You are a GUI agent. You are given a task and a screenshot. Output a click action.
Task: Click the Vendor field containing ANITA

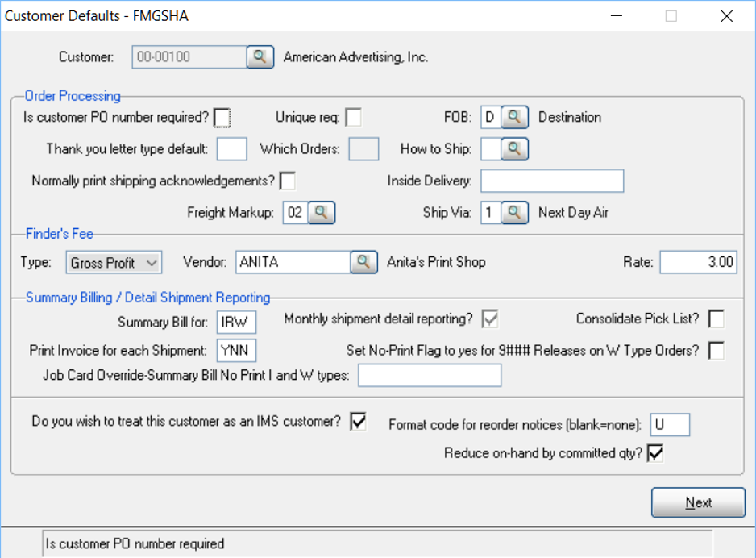click(293, 262)
